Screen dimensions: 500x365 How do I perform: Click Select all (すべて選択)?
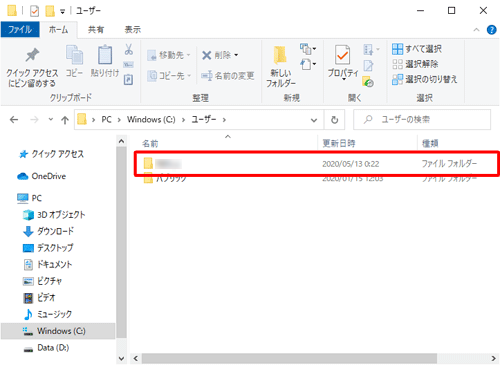pos(417,49)
